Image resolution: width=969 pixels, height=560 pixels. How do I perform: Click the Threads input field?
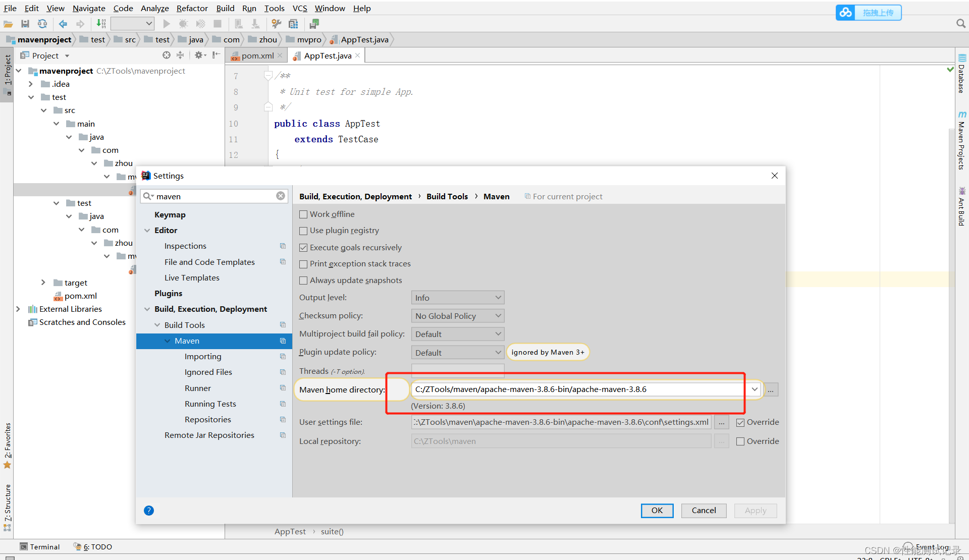458,371
